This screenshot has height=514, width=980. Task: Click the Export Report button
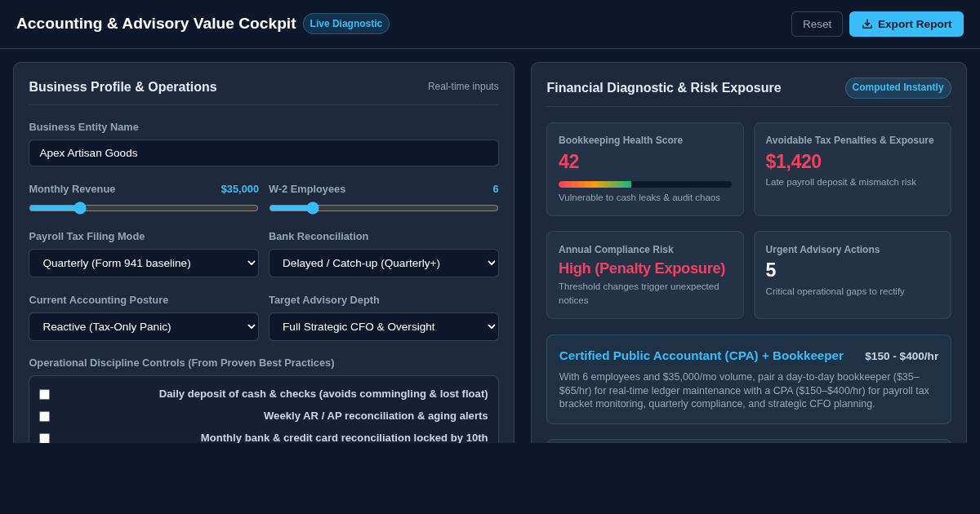pyautogui.click(x=906, y=24)
